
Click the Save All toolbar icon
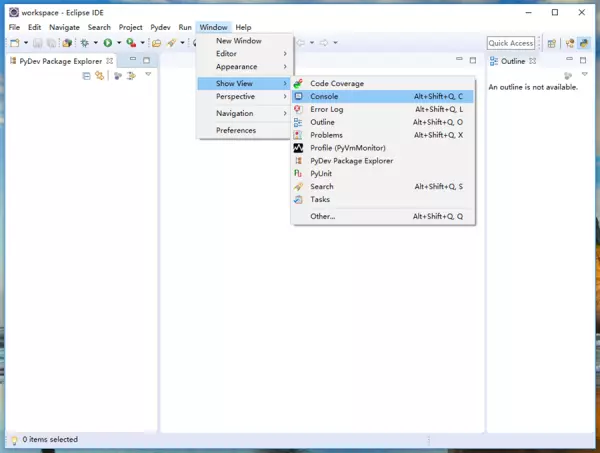click(x=51, y=43)
